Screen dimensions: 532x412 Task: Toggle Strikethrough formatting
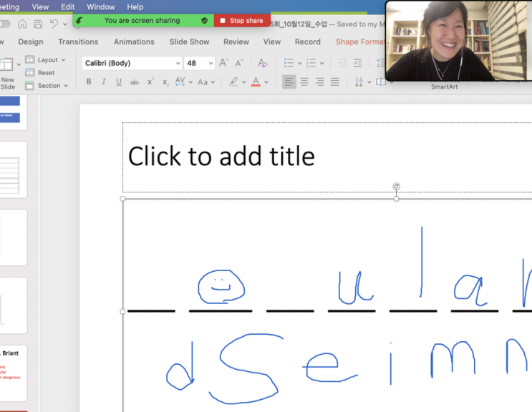tap(135, 82)
